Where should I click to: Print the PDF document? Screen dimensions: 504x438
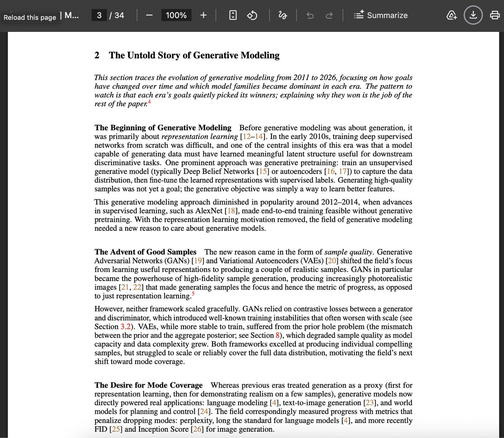click(495, 16)
